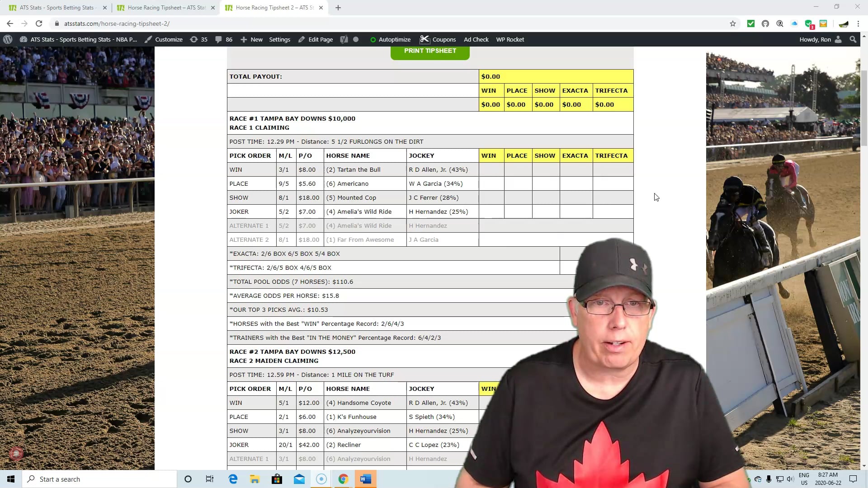Bookmark this page with the star icon
The width and height of the screenshot is (868, 488).
coord(733,23)
